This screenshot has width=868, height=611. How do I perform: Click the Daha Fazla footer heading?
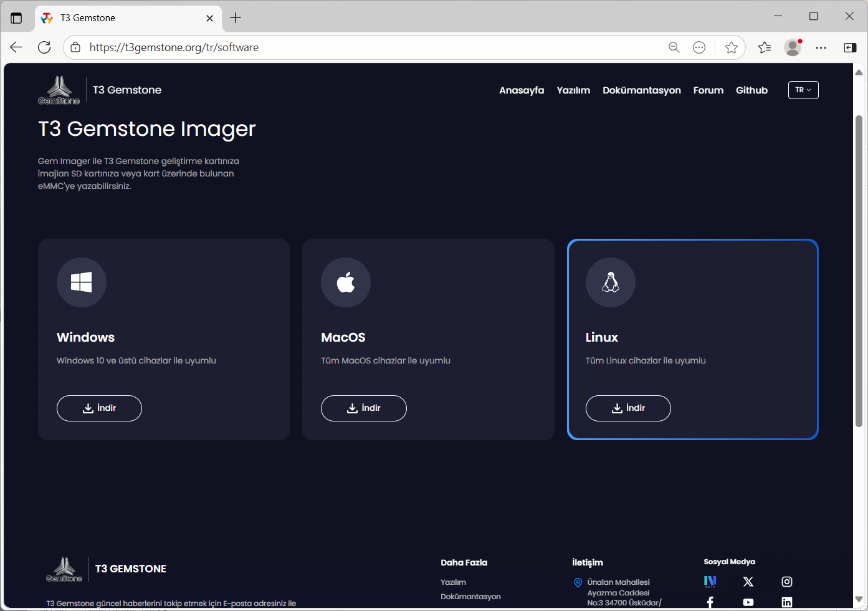point(464,562)
